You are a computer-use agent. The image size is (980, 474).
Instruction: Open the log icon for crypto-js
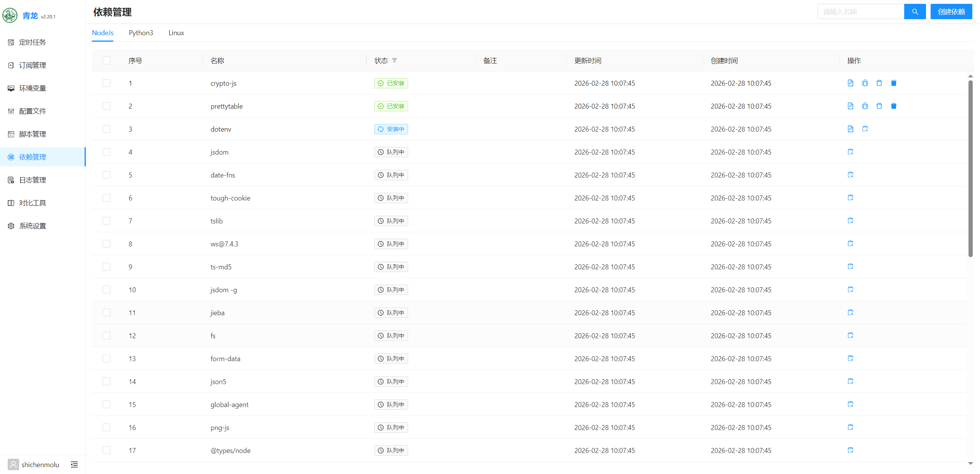(x=850, y=83)
